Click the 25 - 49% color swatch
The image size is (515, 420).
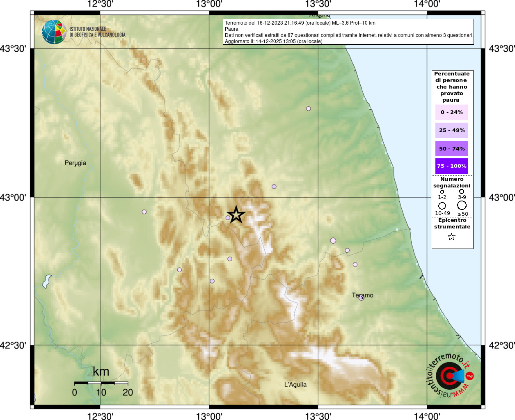point(452,130)
